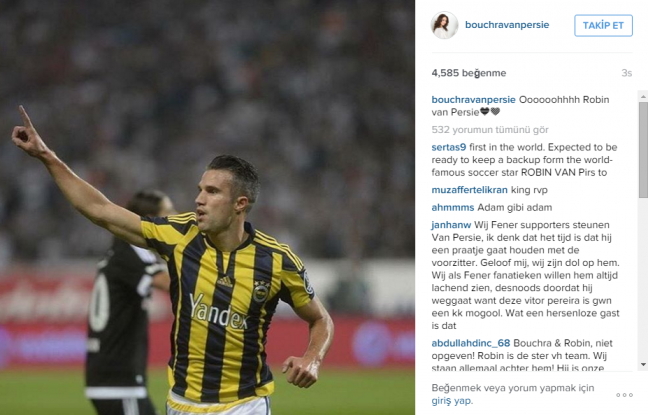View the 4,585 beğenme likes list
The image size is (648, 415).
click(469, 73)
